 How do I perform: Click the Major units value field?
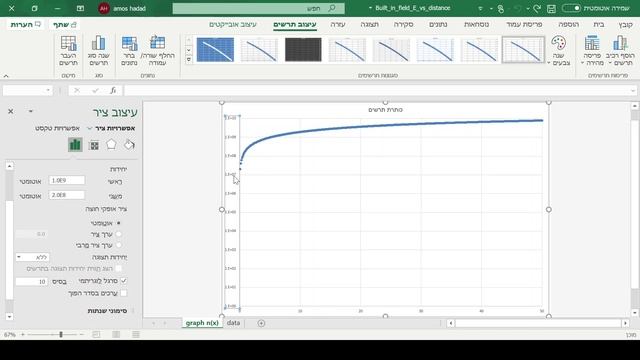(67, 180)
